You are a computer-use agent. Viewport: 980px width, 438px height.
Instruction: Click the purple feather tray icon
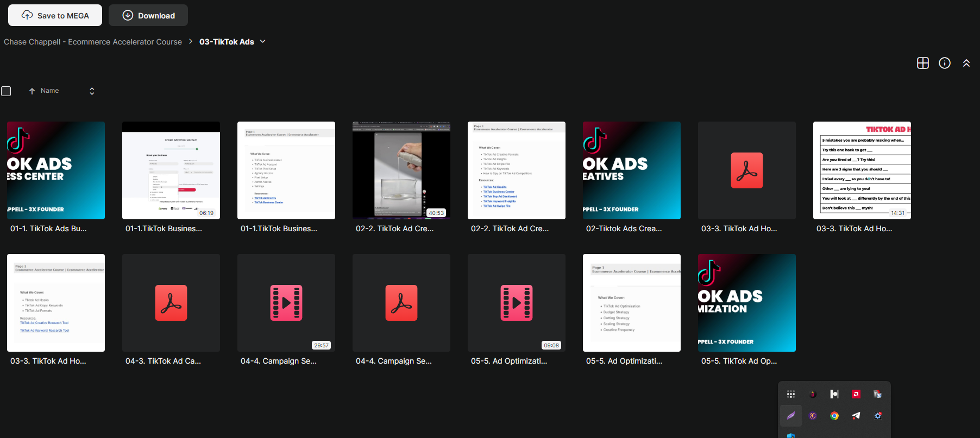click(x=791, y=416)
